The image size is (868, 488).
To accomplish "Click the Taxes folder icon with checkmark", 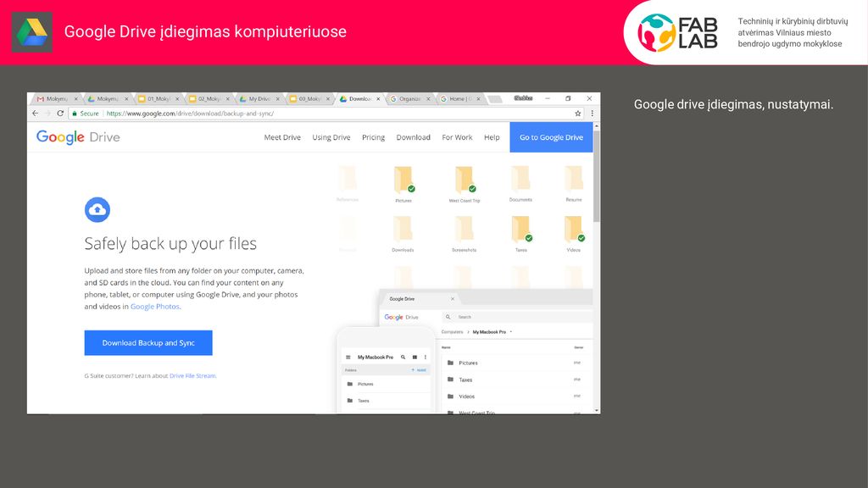I will coord(521,229).
